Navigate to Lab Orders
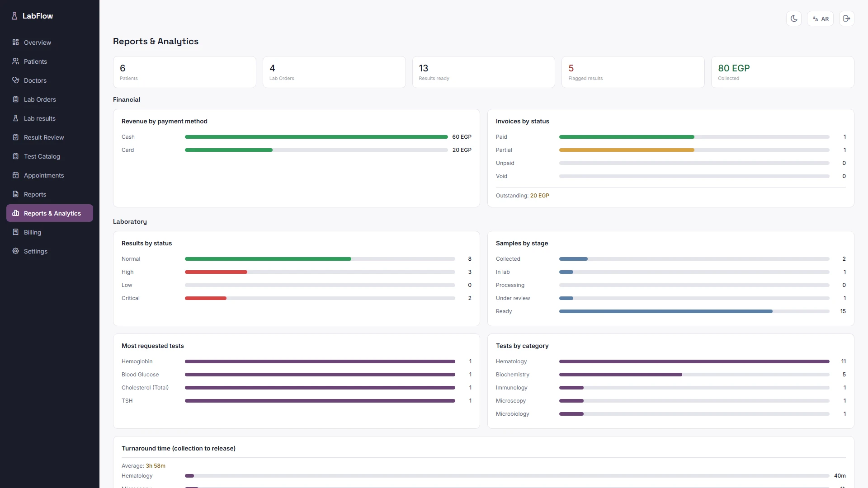Image resolution: width=868 pixels, height=488 pixels. coord(50,99)
